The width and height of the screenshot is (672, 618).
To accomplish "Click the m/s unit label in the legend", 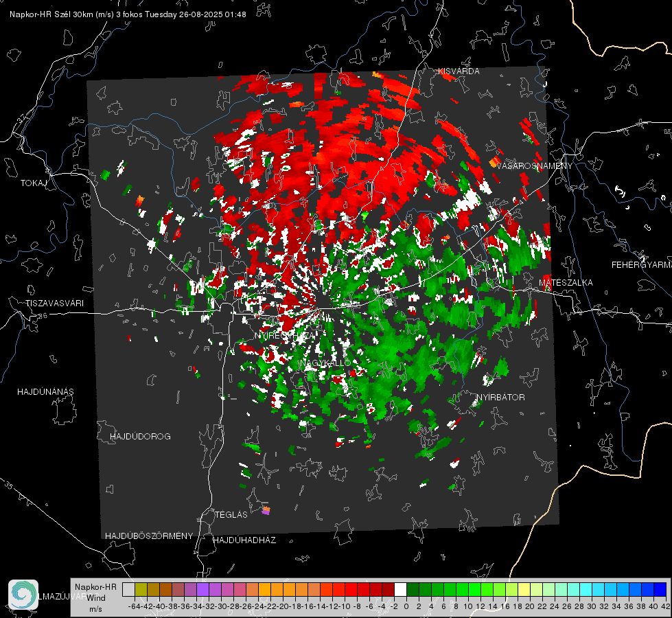I will point(95,609).
